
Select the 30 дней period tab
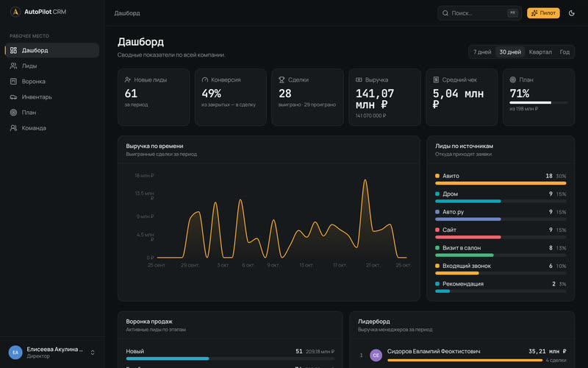pos(510,52)
